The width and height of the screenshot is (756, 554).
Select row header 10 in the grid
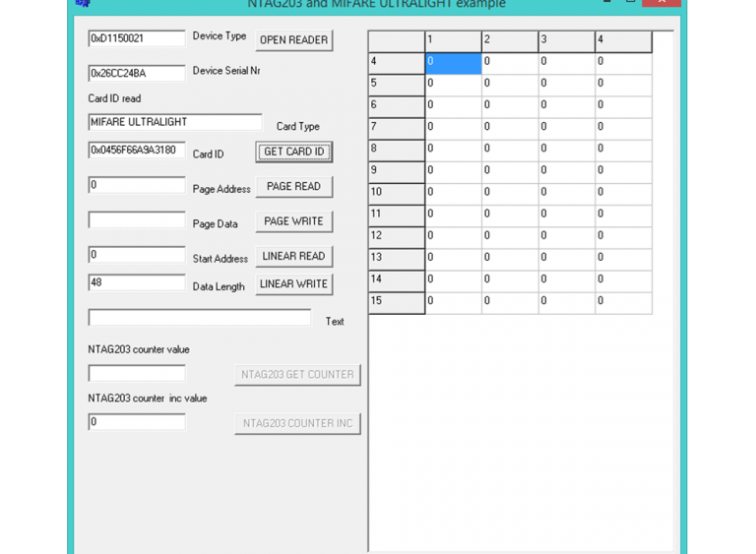[397, 194]
